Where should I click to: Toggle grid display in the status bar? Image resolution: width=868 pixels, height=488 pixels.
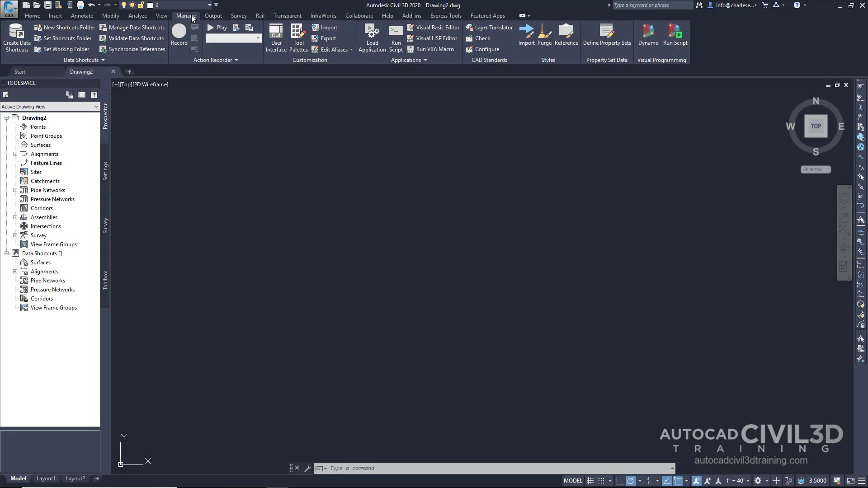590,480
